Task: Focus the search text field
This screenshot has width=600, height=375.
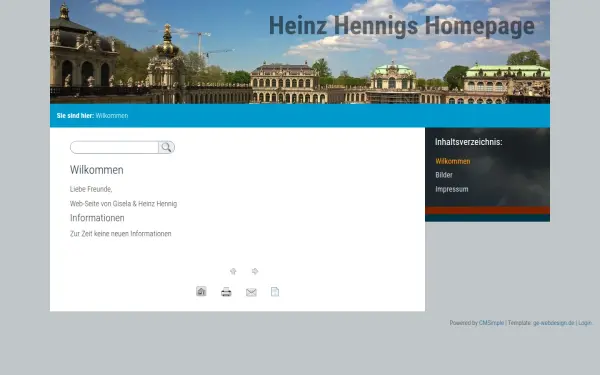Action: (x=114, y=147)
